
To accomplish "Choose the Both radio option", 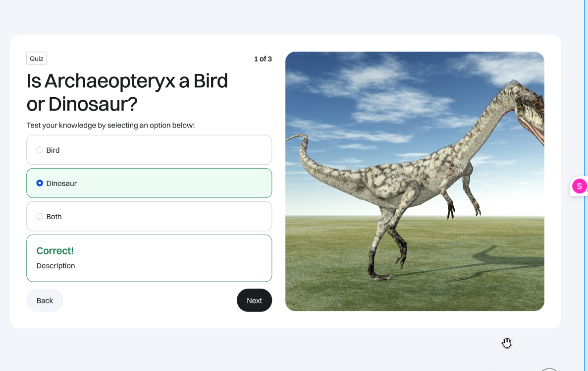I will click(39, 217).
